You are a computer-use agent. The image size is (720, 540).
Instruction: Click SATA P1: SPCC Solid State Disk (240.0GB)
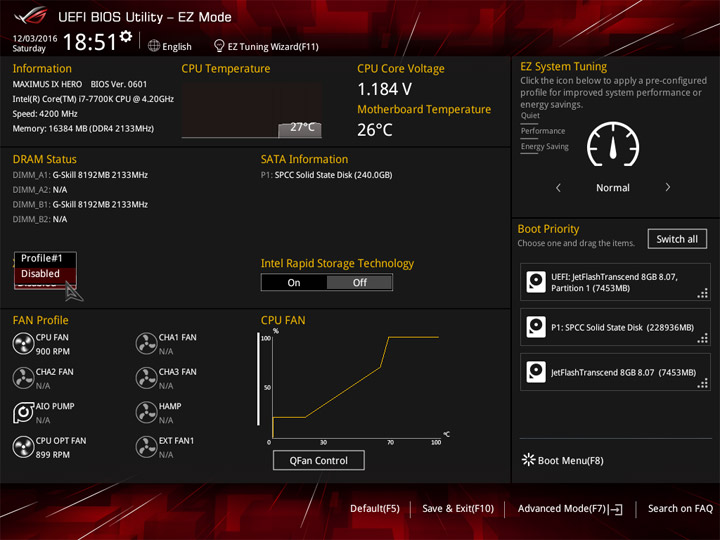(326, 175)
